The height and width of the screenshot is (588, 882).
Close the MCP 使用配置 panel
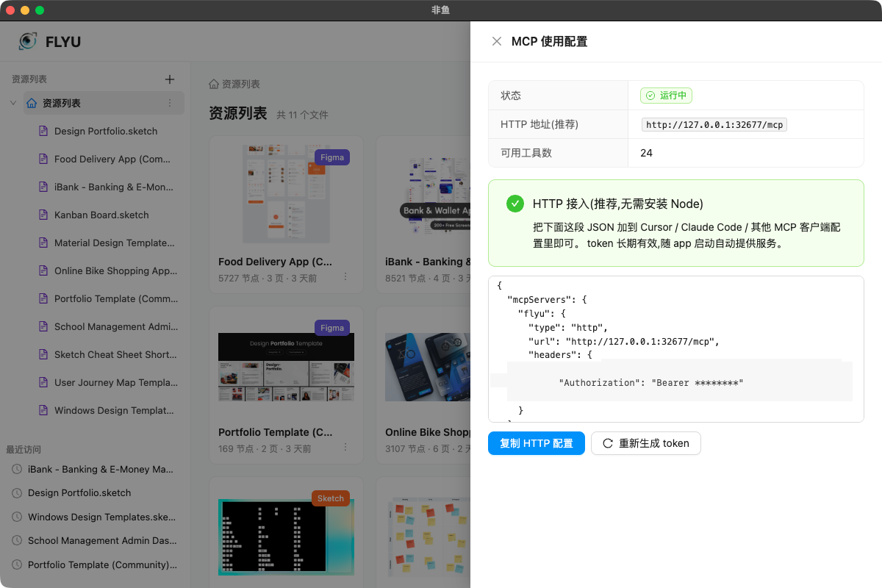coord(497,41)
